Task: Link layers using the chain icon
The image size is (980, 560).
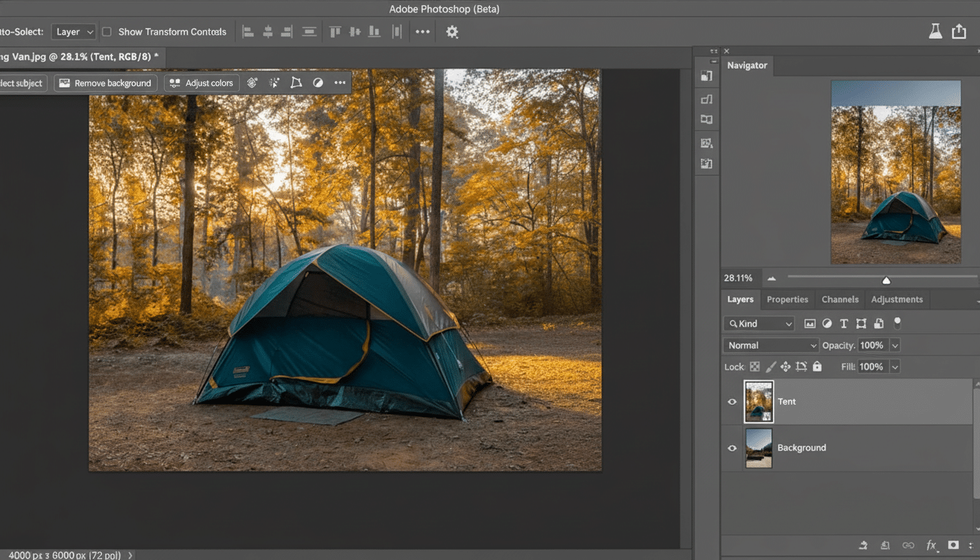Action: pyautogui.click(x=909, y=545)
